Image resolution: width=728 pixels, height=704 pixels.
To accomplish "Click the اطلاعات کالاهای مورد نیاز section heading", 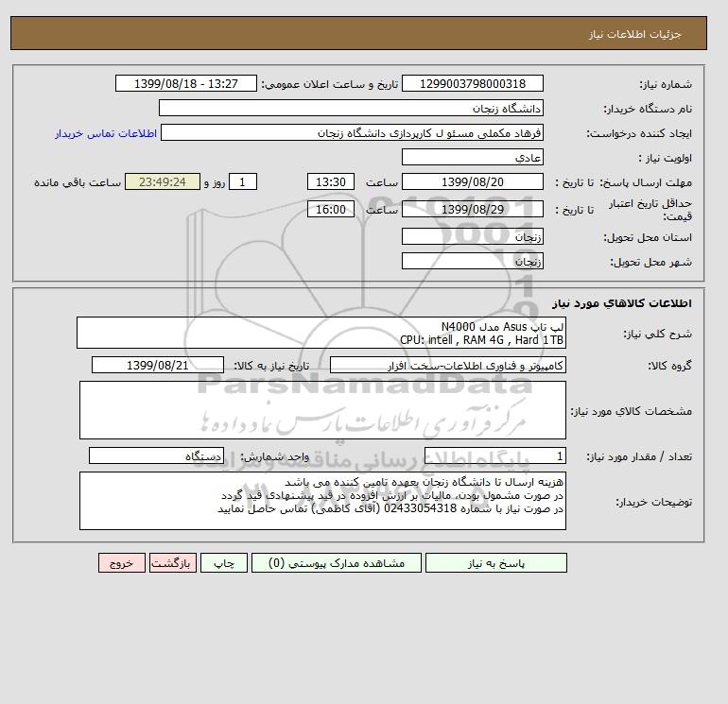I will [x=622, y=303].
